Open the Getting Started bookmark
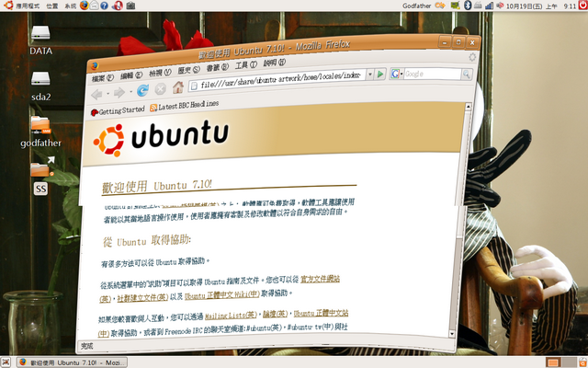Screen dimensions: 588x368 pos(118,111)
